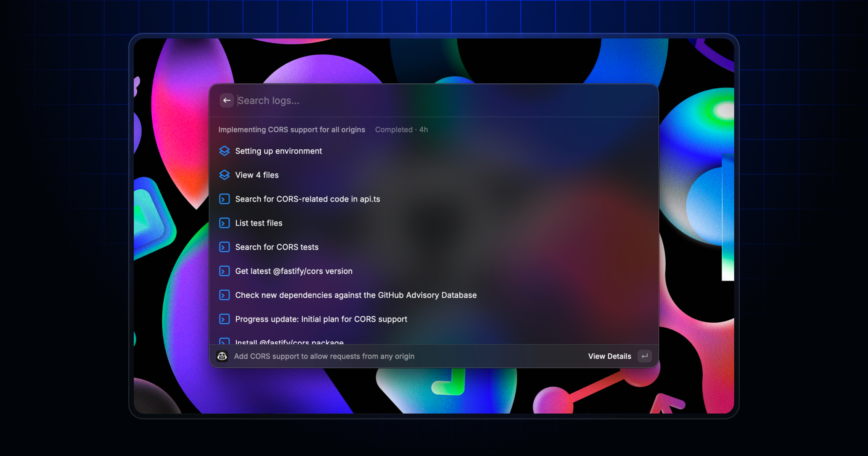Screen dimensions: 868x456
Task: Open the Setting up environment log entry
Action: click(278, 151)
